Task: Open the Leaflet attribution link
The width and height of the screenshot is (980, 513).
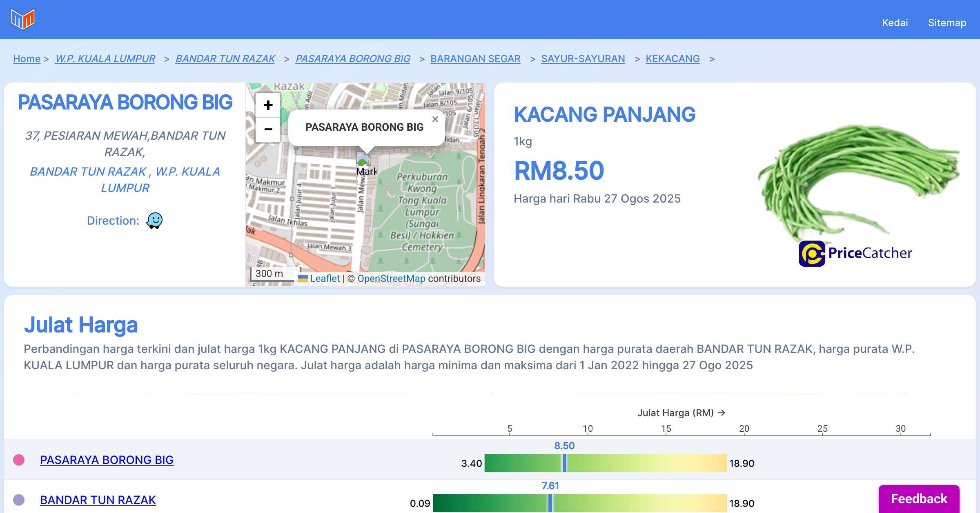Action: click(325, 279)
